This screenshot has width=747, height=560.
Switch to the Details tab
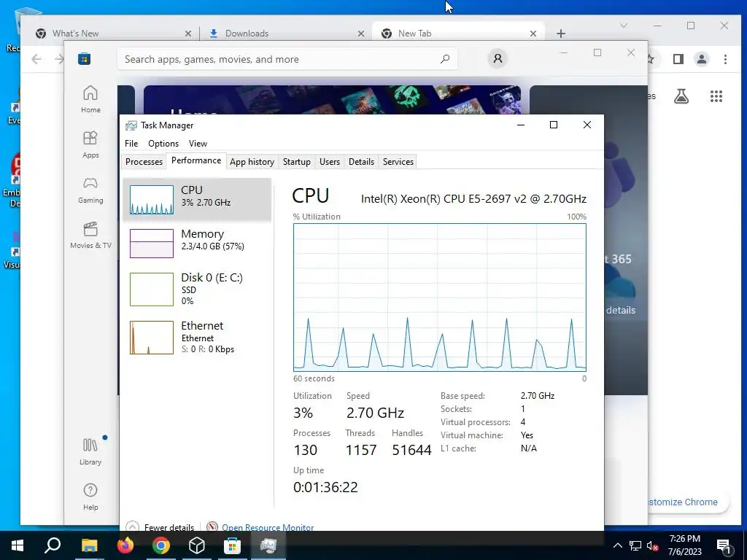[361, 162]
